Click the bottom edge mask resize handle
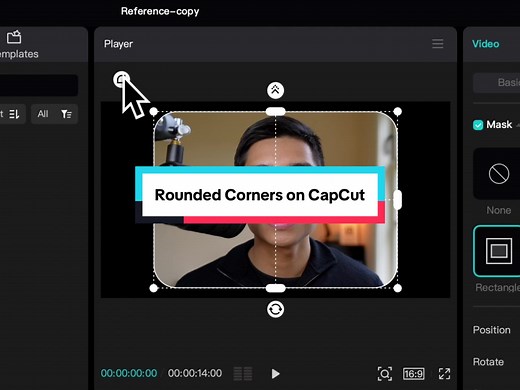 tap(275, 288)
